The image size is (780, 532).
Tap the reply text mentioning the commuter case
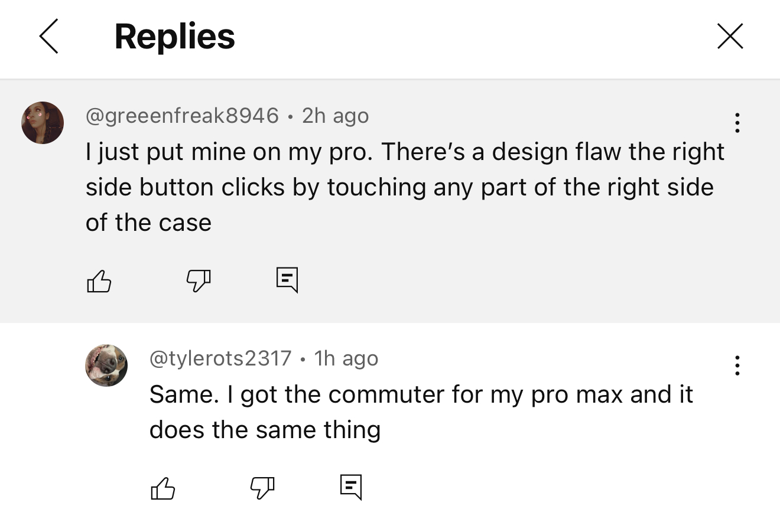421,412
